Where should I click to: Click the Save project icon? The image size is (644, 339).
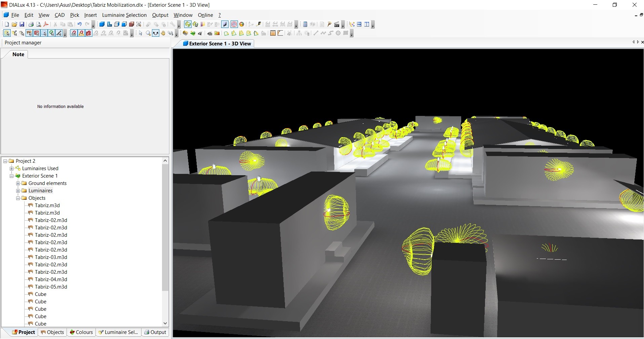22,24
